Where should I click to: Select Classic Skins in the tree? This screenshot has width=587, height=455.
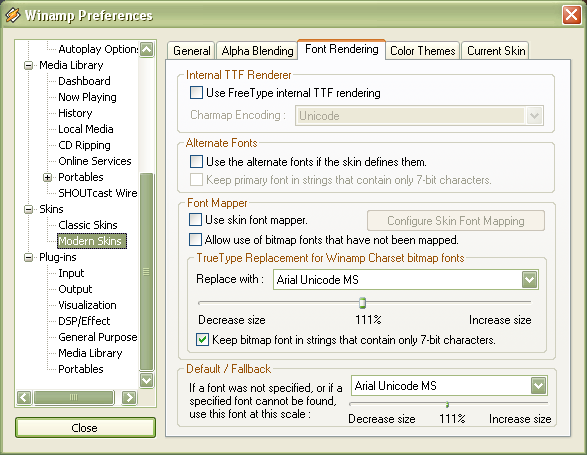tap(88, 225)
